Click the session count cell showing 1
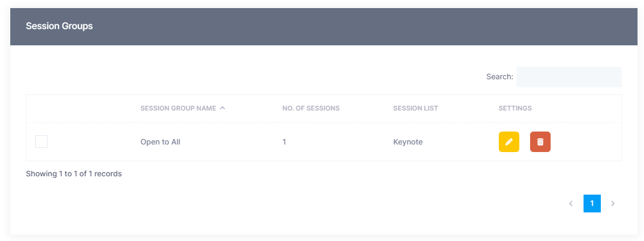The height and width of the screenshot is (241, 644). tap(284, 142)
